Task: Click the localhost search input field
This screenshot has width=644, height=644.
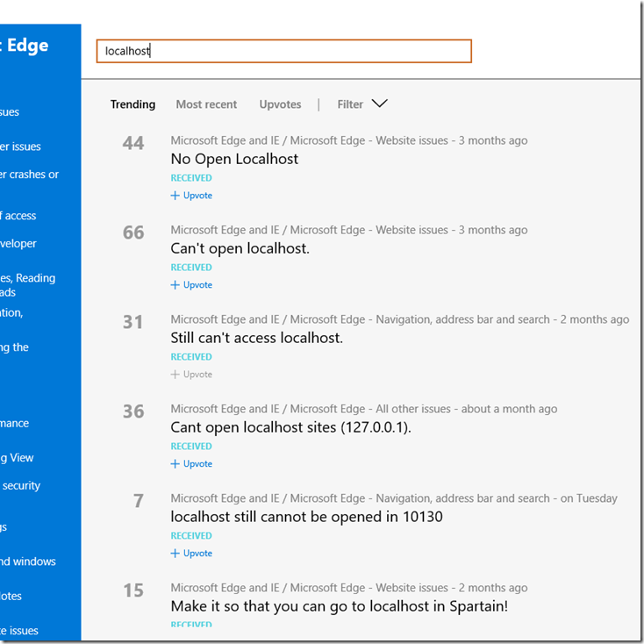Action: pos(283,52)
